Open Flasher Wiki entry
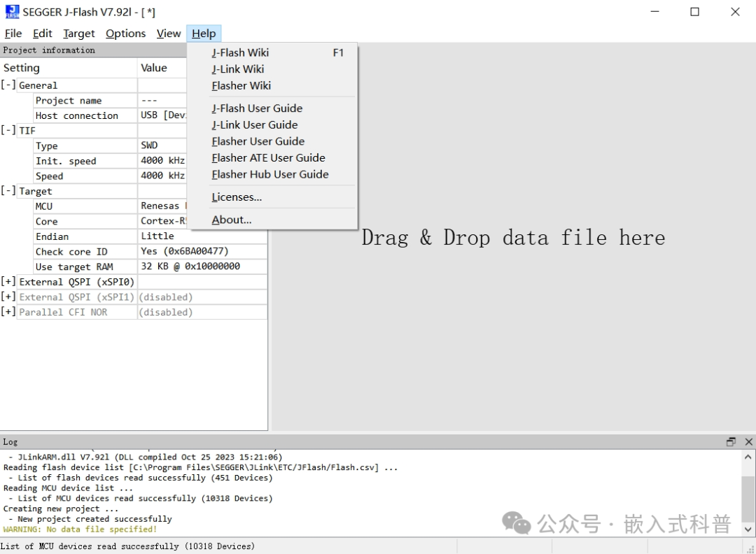 click(x=272, y=85)
